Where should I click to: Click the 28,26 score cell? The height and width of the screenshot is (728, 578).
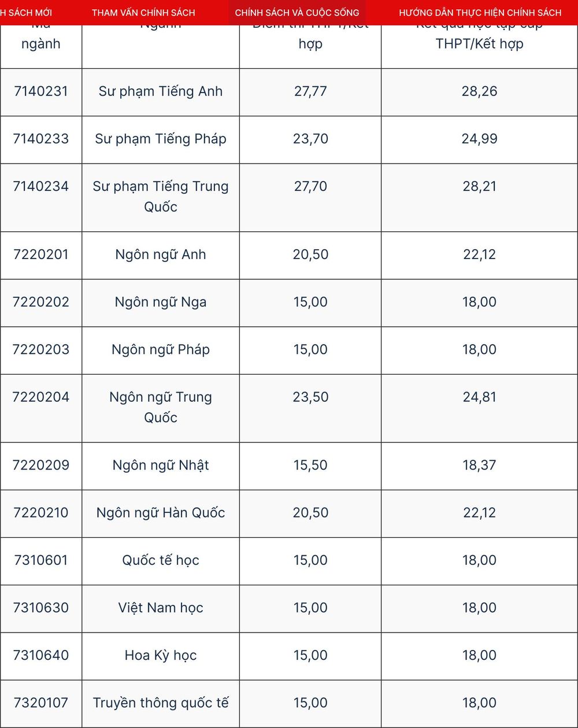[x=479, y=92]
